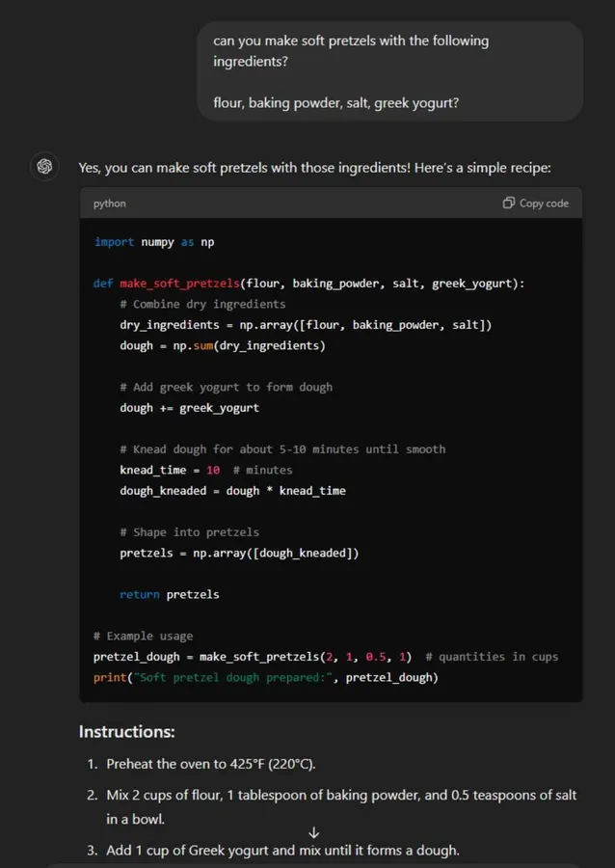Click the line 'dough += greek_yogurt'
Screen dimensions: 615x868
tap(189, 408)
